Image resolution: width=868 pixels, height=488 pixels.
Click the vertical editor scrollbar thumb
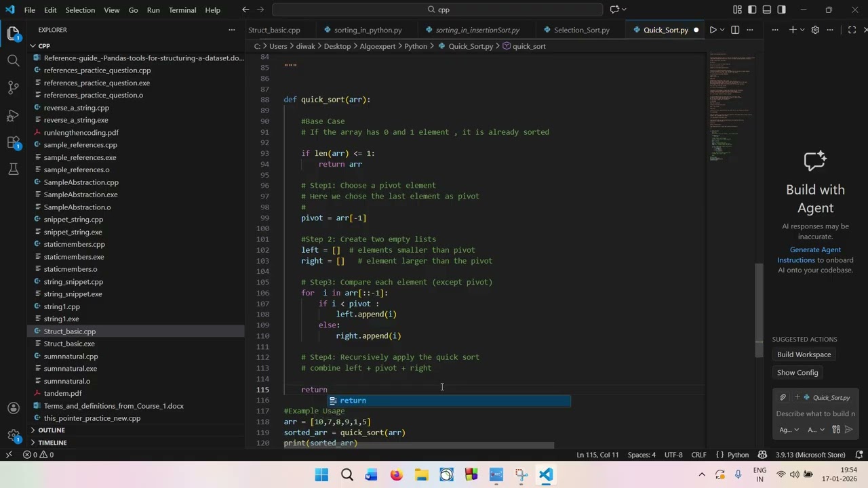click(x=759, y=310)
